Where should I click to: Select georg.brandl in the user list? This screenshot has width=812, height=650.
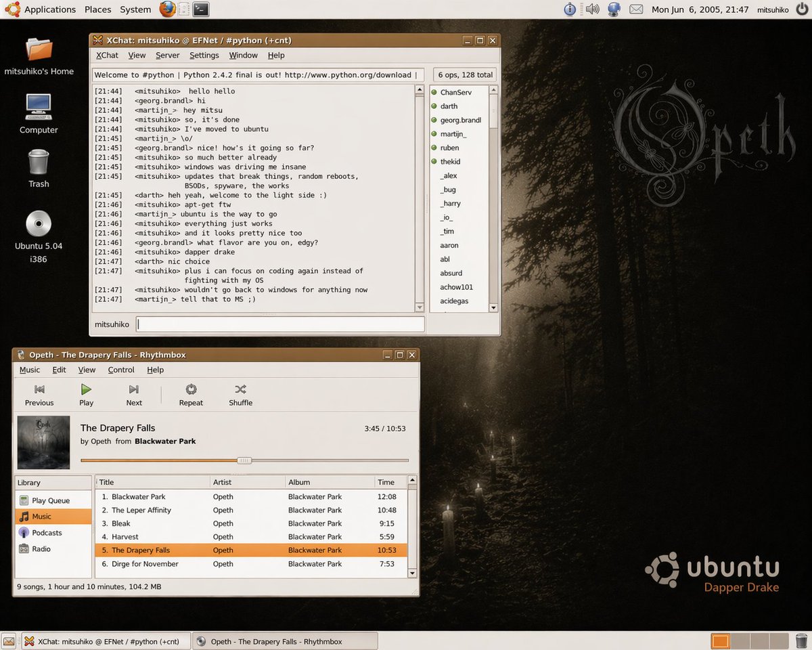459,120
